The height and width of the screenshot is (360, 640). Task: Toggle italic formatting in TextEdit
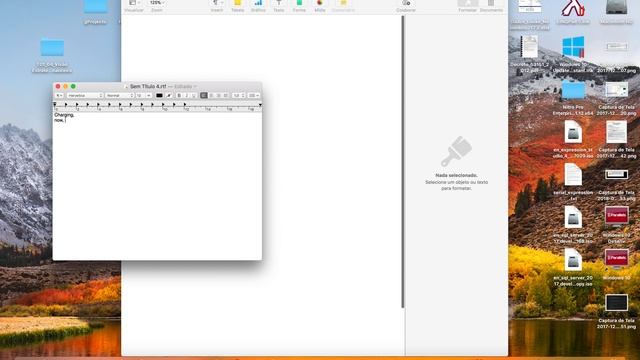(187, 96)
